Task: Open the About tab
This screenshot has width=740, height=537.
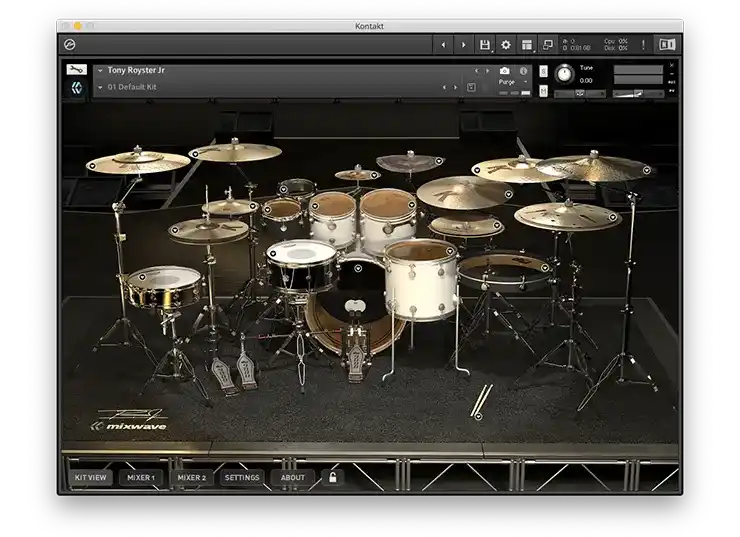Action: [x=293, y=477]
